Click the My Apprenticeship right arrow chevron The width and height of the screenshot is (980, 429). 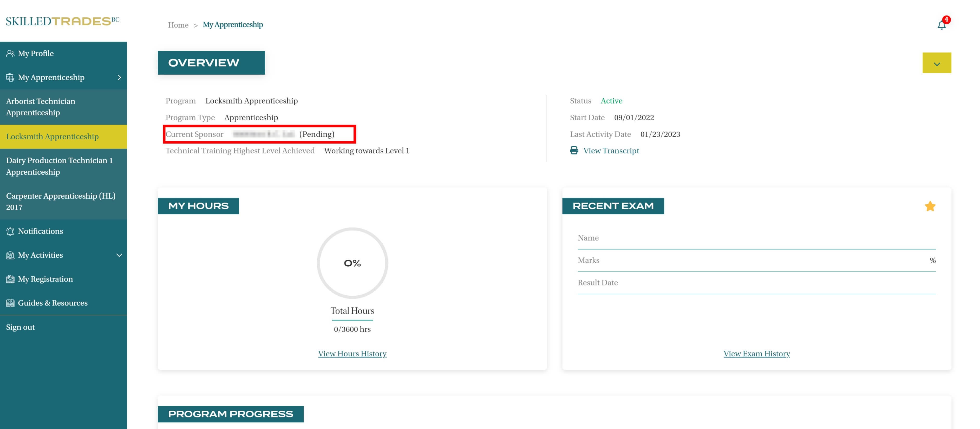coord(119,77)
